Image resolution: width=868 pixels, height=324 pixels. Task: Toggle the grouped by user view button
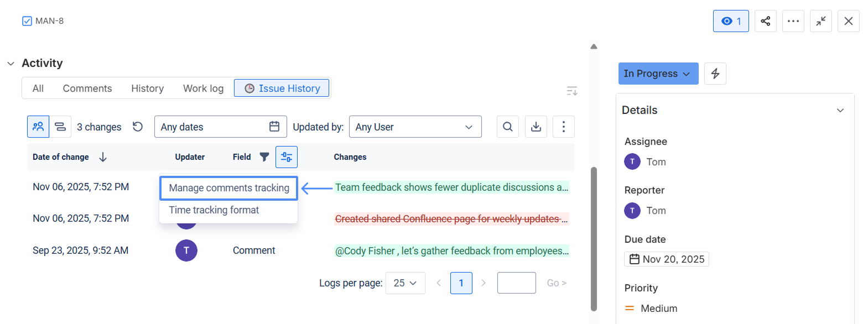[x=38, y=127]
